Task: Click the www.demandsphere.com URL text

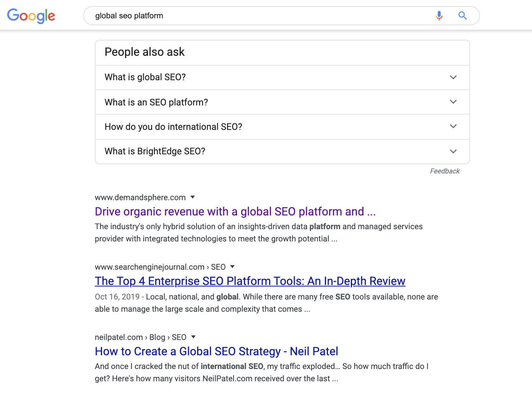Action: pos(140,197)
